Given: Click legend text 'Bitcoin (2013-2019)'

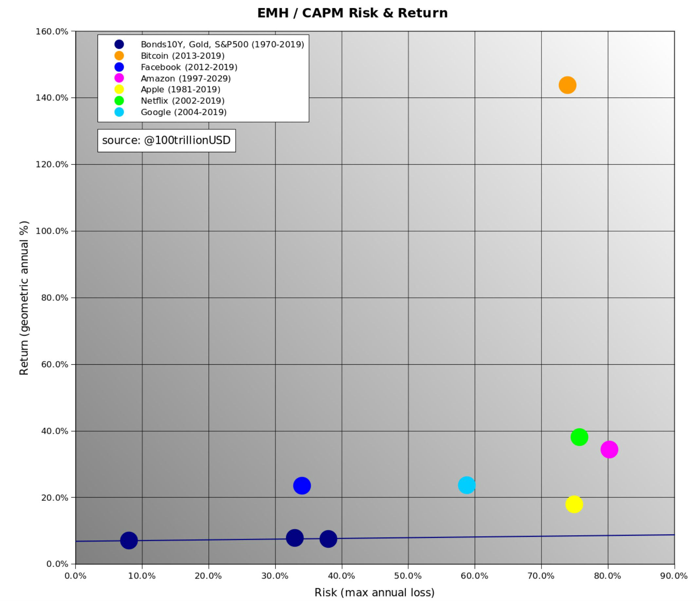Looking at the screenshot, I should [182, 56].
